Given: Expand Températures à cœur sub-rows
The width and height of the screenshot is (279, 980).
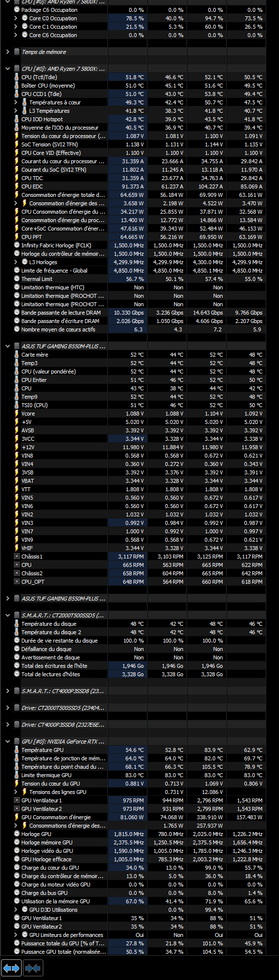Looking at the screenshot, I should 16,102.
